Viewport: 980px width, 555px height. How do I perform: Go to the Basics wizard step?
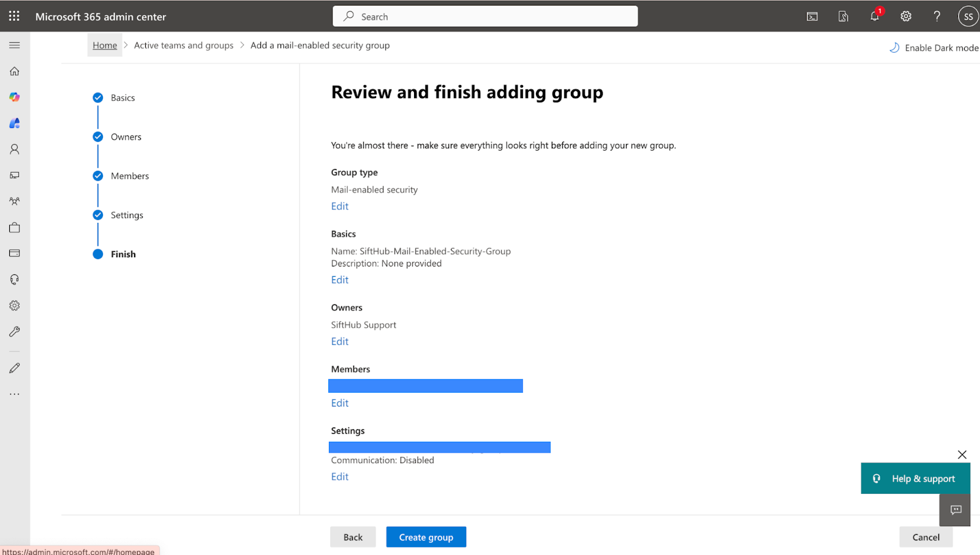(x=123, y=98)
